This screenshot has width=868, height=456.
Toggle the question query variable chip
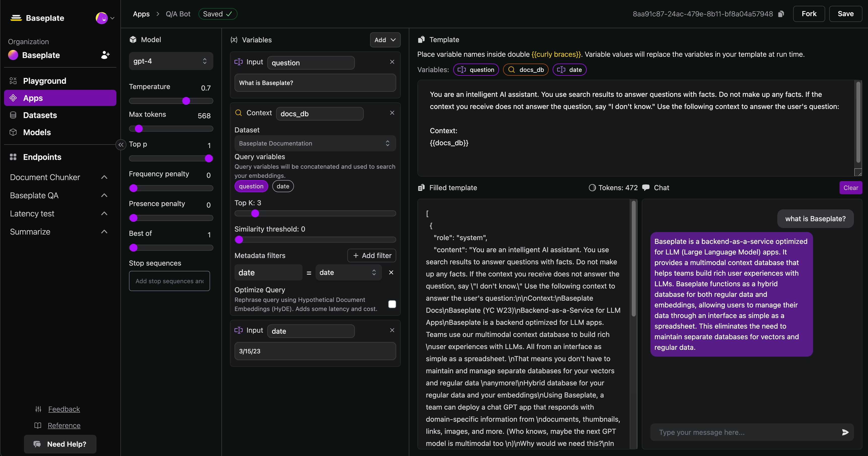251,186
